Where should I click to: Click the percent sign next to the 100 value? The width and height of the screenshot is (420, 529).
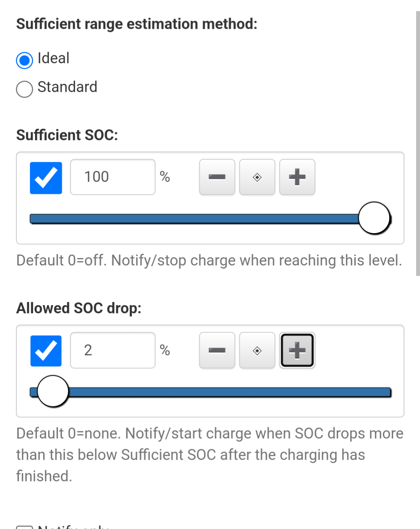click(165, 178)
